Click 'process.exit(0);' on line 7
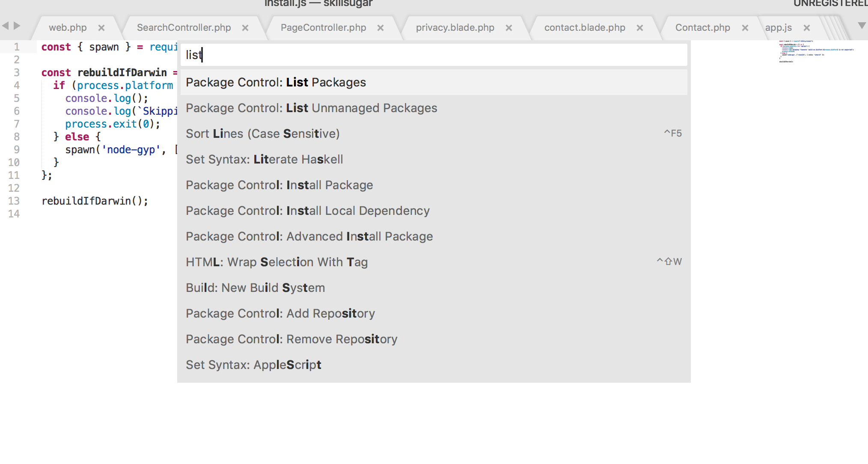 [113, 124]
